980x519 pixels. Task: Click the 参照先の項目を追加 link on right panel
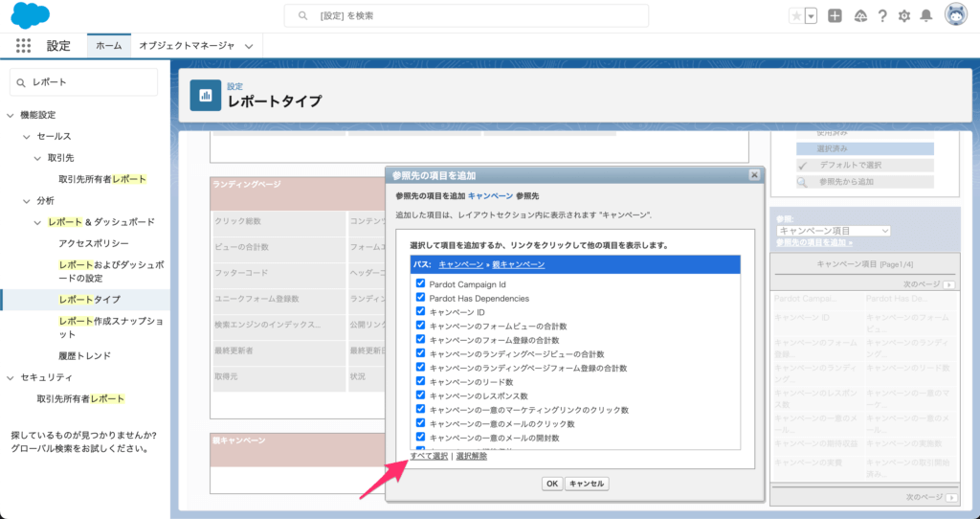[x=814, y=242]
